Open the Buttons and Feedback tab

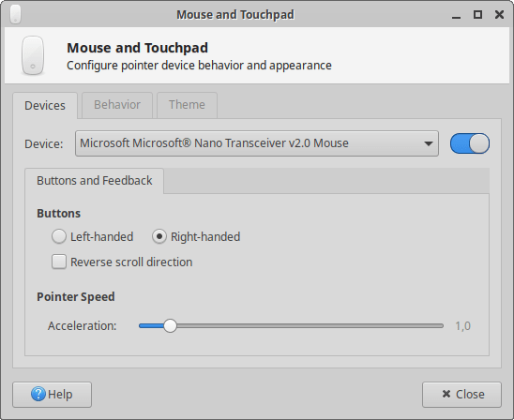(95, 181)
